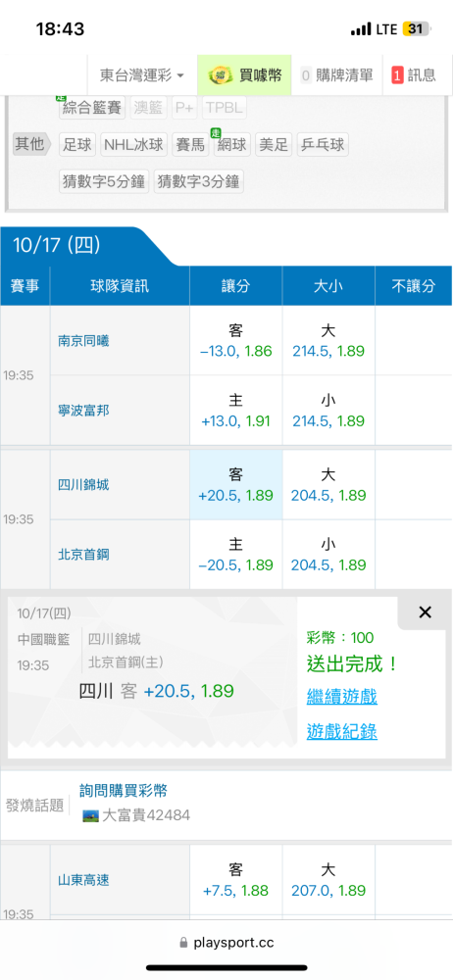
Task: Toggle the selected 四川 客 +20.5 option
Action: (236, 485)
